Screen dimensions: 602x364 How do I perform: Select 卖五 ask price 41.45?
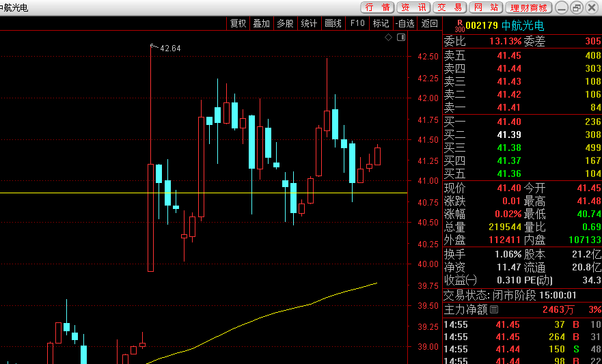pos(509,55)
